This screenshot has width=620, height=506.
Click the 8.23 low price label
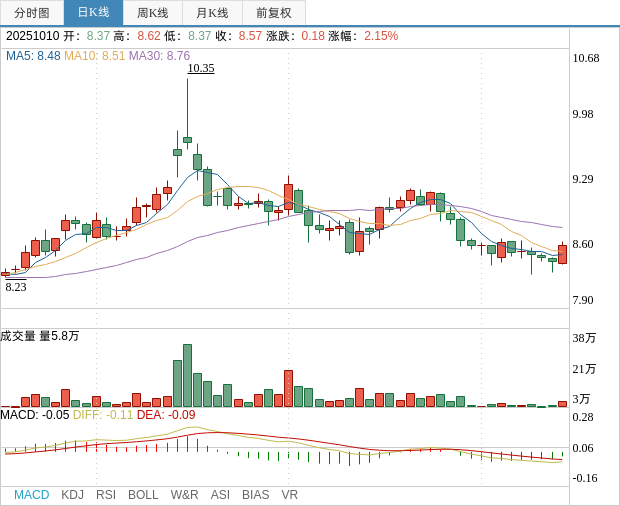point(16,287)
